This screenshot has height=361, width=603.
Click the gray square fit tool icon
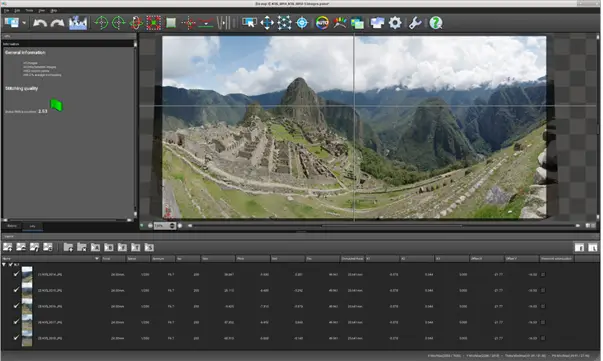pyautogui.click(x=171, y=23)
